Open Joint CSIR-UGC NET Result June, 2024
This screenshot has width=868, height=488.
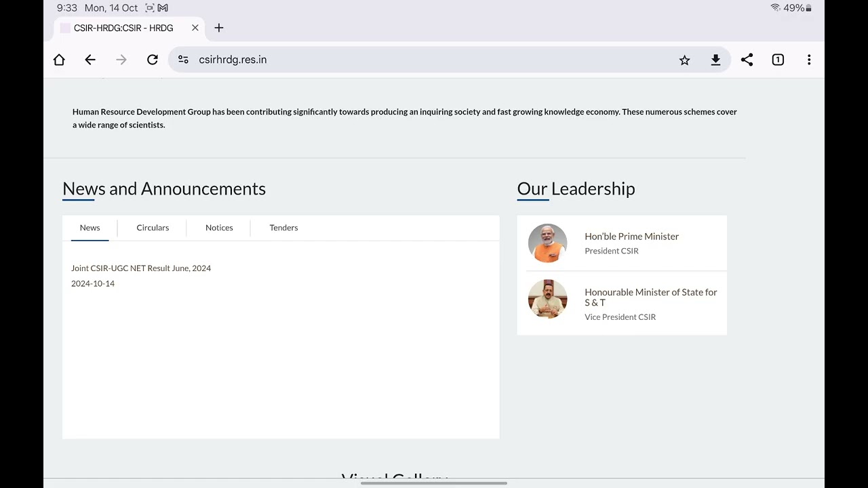coord(141,268)
